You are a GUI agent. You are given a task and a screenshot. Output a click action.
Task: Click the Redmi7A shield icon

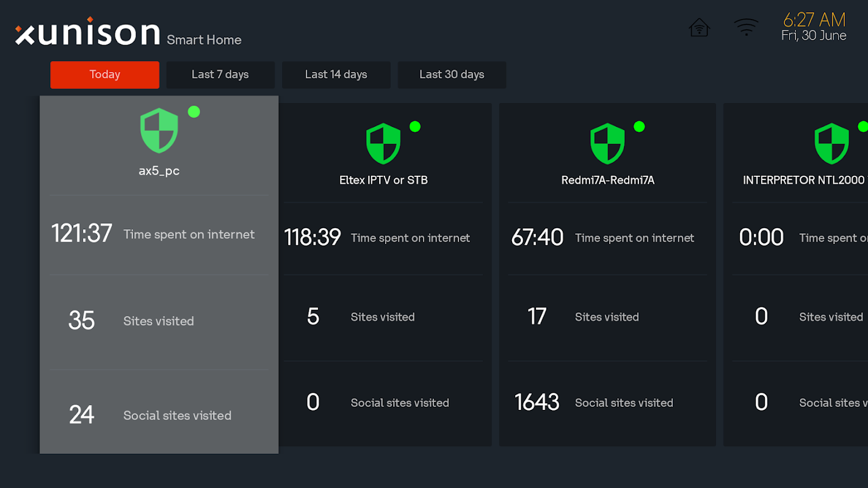click(x=607, y=144)
